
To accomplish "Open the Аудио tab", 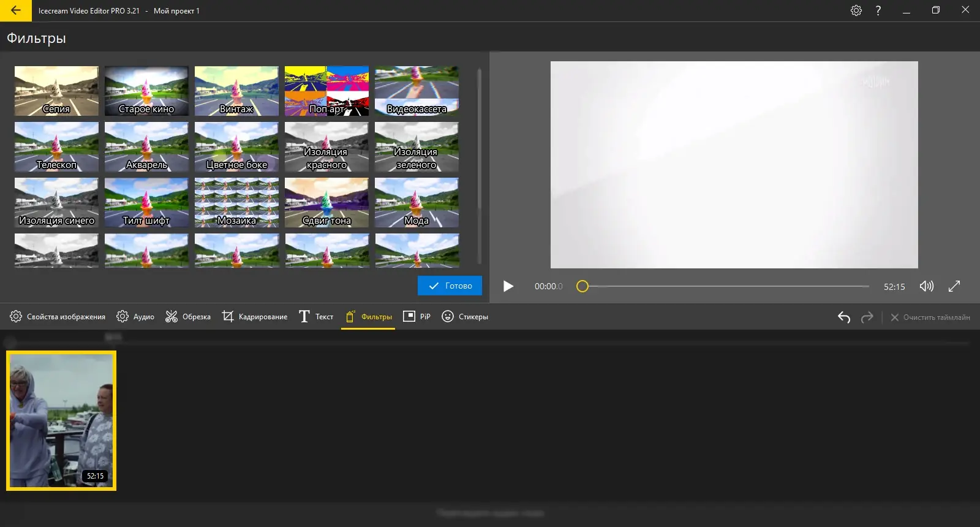I will click(135, 317).
